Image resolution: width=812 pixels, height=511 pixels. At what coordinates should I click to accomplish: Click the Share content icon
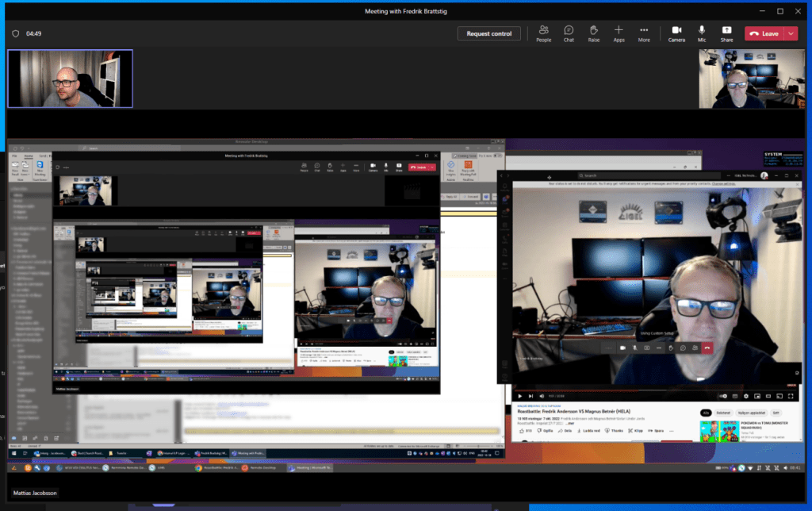tap(726, 33)
